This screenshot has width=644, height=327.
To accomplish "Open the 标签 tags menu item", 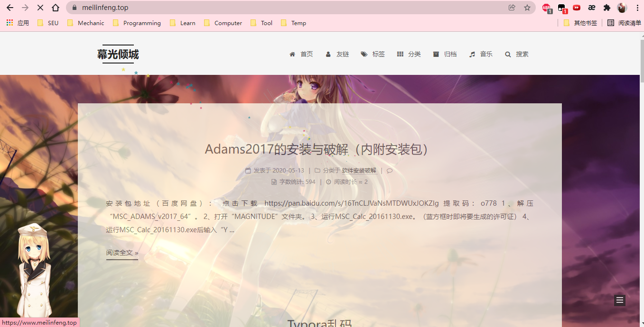I will pyautogui.click(x=373, y=54).
